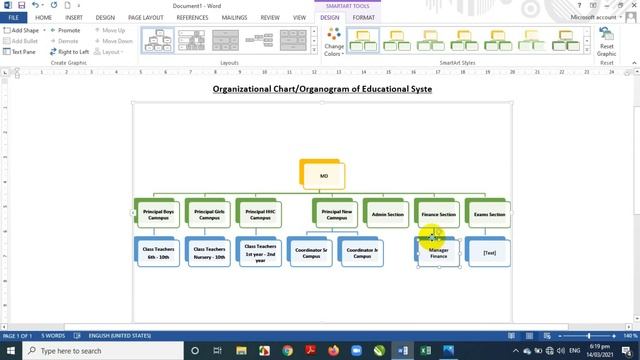Switch to the HOME tab
The width and height of the screenshot is (640, 360).
(43, 18)
